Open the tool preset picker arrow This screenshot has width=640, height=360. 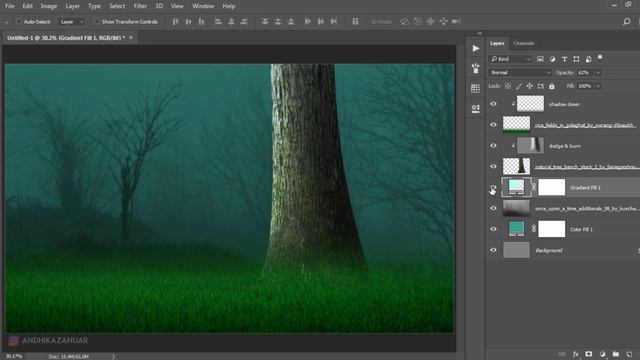pyautogui.click(x=6, y=22)
